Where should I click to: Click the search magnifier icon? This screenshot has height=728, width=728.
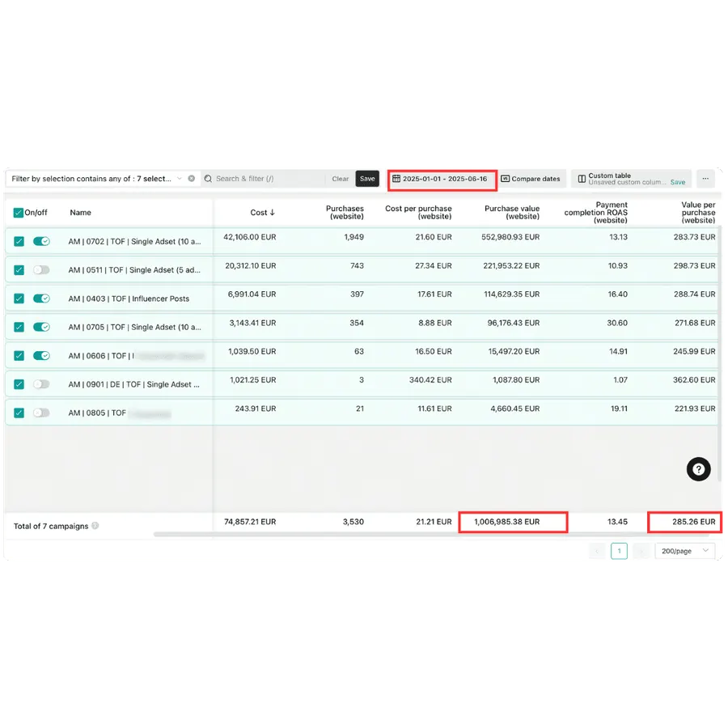click(208, 179)
